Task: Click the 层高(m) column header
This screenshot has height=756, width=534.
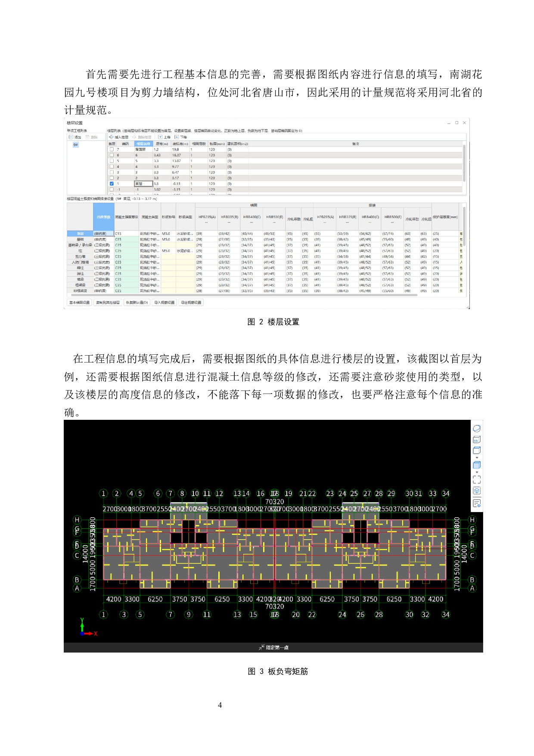Action: tap(162, 144)
